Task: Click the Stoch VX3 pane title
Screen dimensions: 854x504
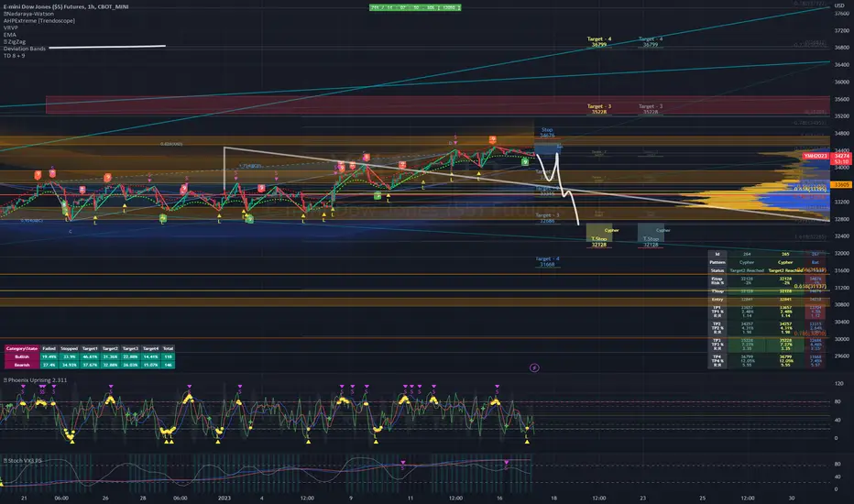Action: [x=23, y=460]
